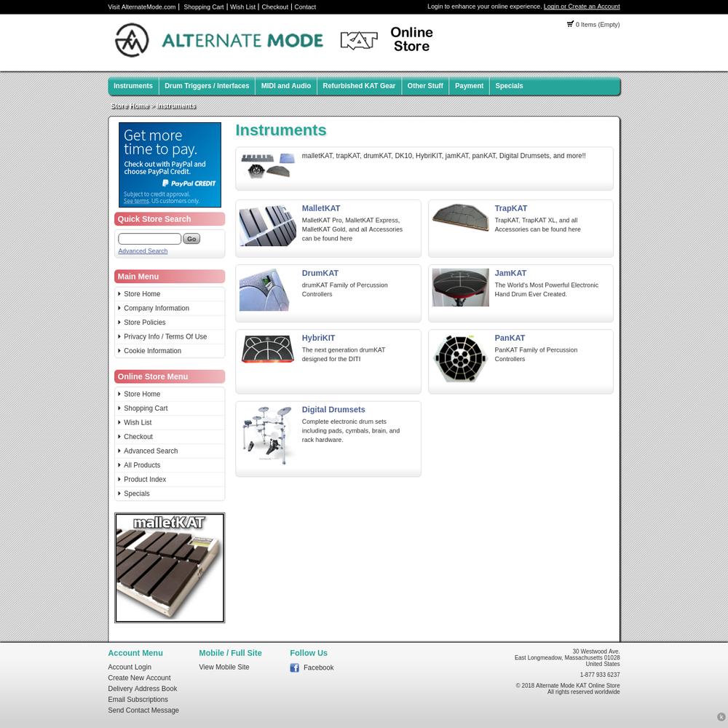Screen dimensions: 728x728
Task: Click the PanKAT category title
Action: pos(510,339)
